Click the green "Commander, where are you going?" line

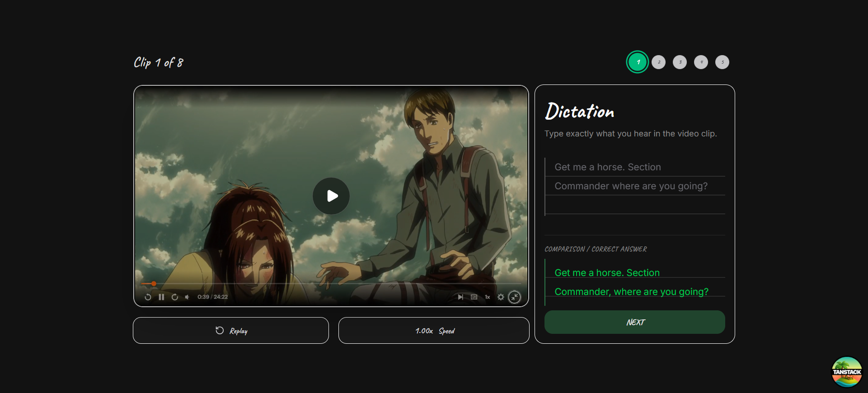pyautogui.click(x=632, y=292)
